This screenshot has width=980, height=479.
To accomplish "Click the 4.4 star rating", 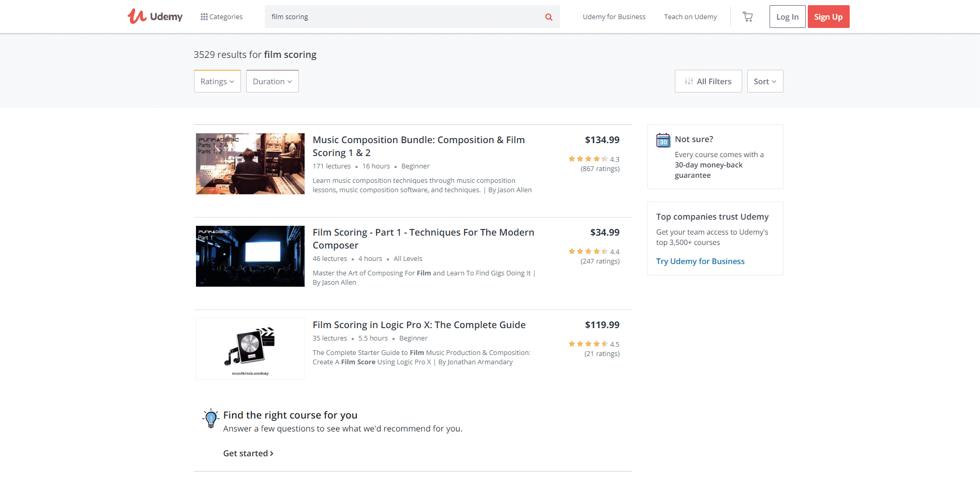I will tap(594, 252).
